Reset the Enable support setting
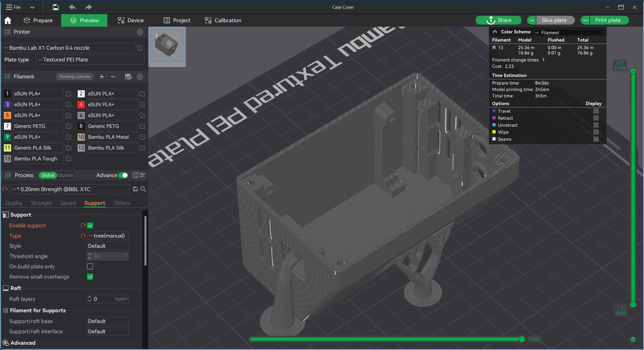 83,225
